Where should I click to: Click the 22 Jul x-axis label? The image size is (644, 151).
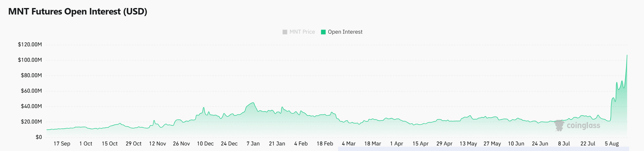pos(588,144)
